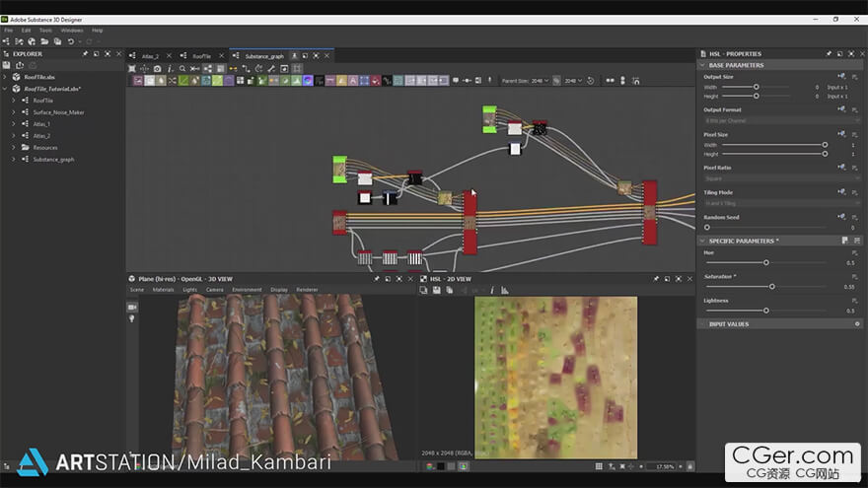868x488 pixels.
Task: Click the Saturation slider handle
Action: pos(771,287)
